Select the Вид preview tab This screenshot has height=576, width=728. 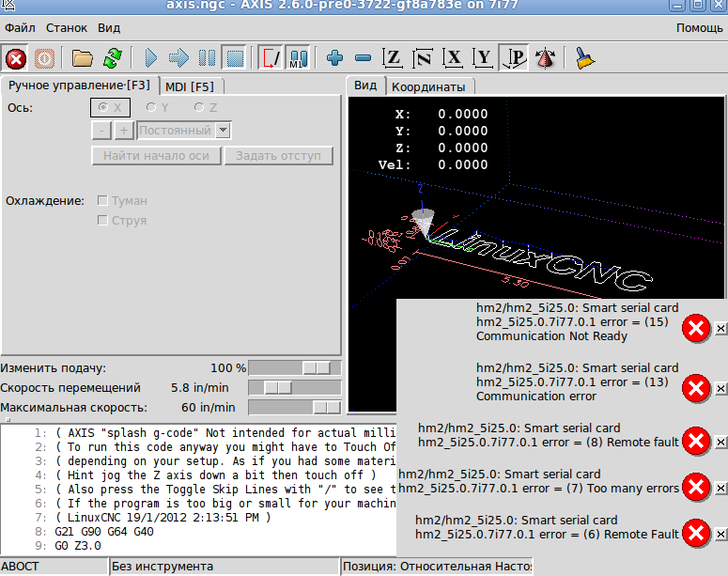point(365,86)
